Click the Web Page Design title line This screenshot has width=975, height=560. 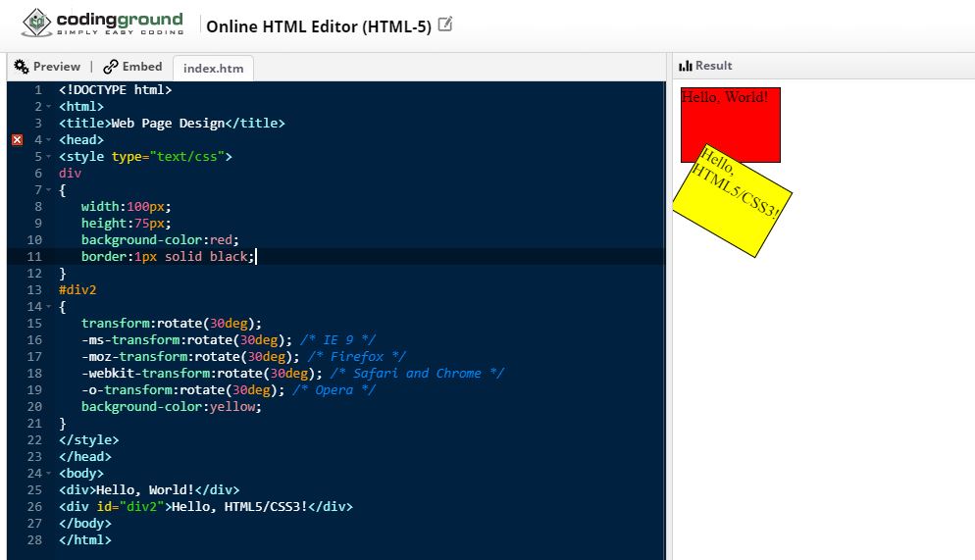(172, 124)
